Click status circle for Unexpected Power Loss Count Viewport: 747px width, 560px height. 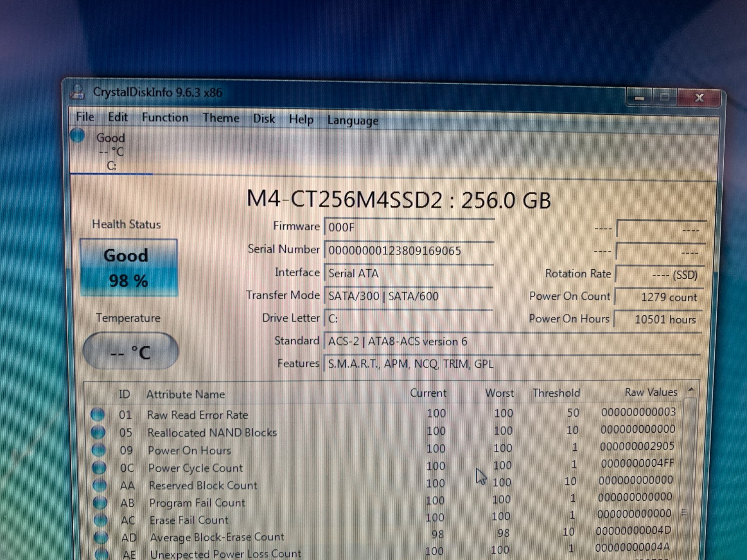[x=101, y=554]
